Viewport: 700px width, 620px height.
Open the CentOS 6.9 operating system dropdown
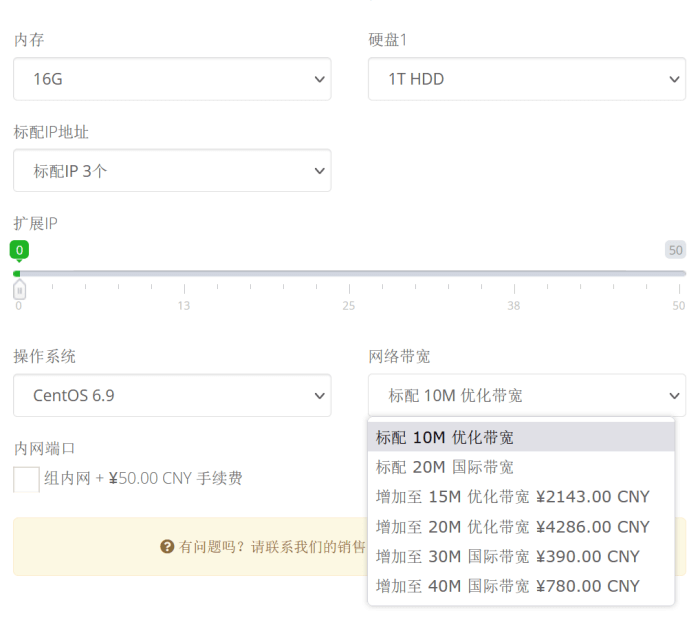point(172,395)
